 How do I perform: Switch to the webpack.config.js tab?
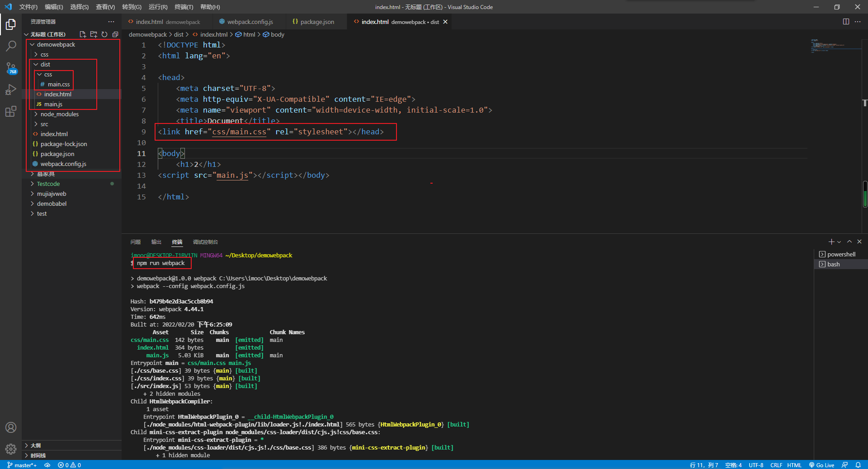(x=250, y=22)
